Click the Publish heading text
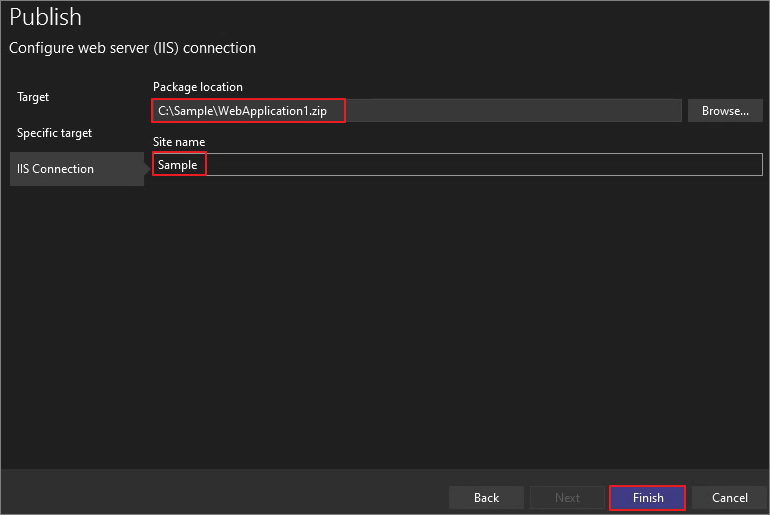This screenshot has height=515, width=770. 46,17
